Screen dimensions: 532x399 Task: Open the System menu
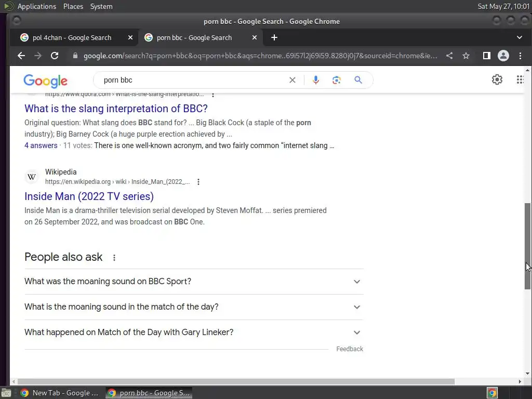[101, 6]
